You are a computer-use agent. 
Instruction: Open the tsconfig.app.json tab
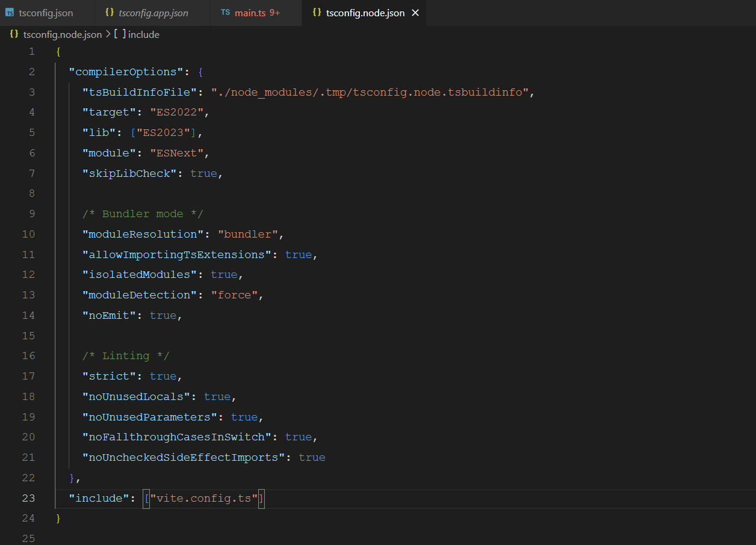(x=153, y=13)
